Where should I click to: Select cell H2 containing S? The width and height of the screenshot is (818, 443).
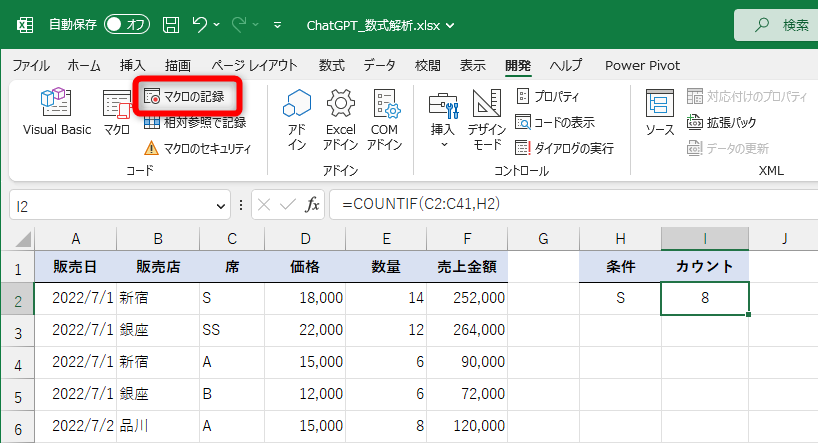click(x=620, y=298)
